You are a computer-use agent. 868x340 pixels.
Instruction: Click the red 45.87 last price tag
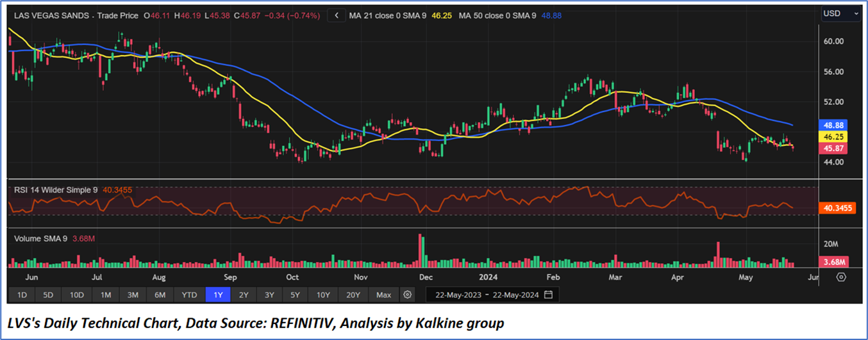pyautogui.click(x=834, y=148)
